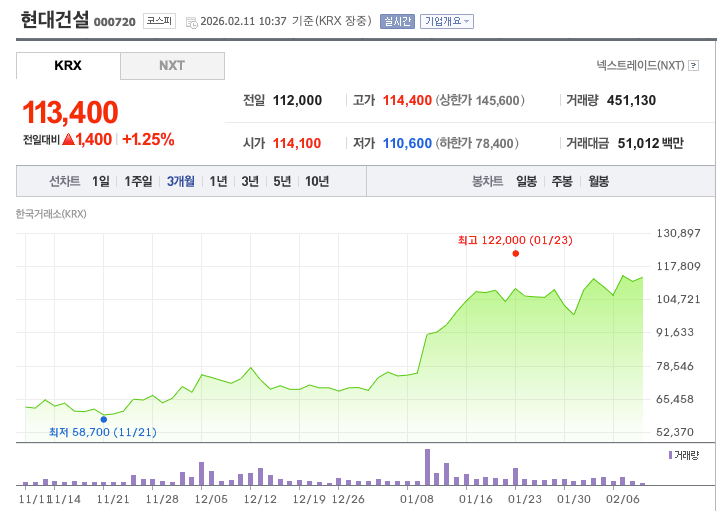This screenshot has width=717, height=511.
Task: Click the +1.25% change rate
Action: pyautogui.click(x=148, y=139)
